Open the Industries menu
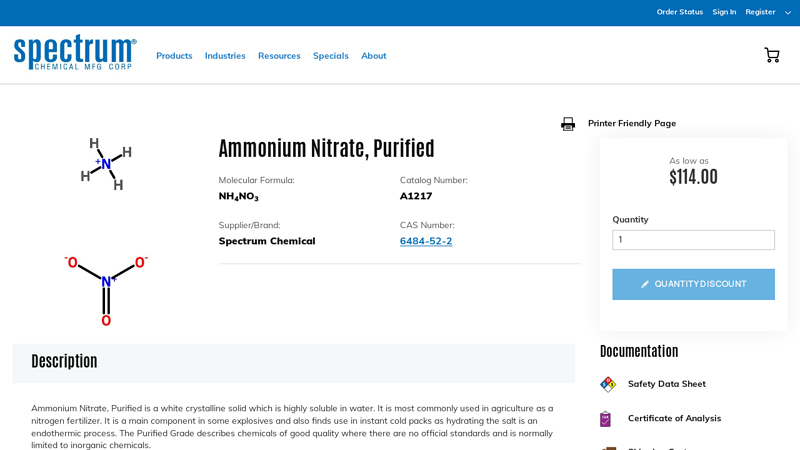Viewport: 800px width, 450px height. [225, 56]
